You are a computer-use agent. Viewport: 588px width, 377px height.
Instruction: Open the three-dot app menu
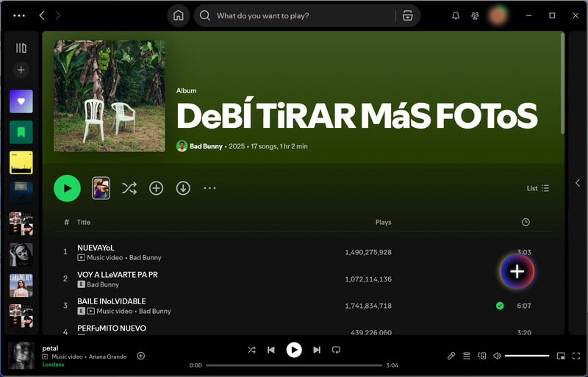[19, 15]
